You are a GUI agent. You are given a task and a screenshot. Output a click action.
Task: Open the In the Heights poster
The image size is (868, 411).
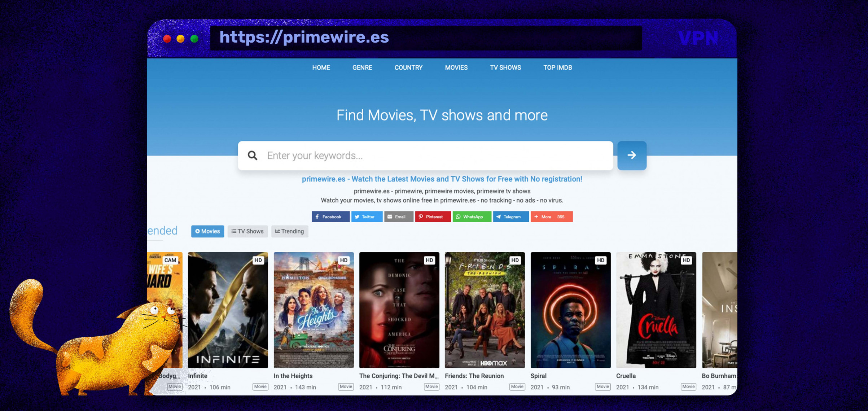click(x=314, y=310)
